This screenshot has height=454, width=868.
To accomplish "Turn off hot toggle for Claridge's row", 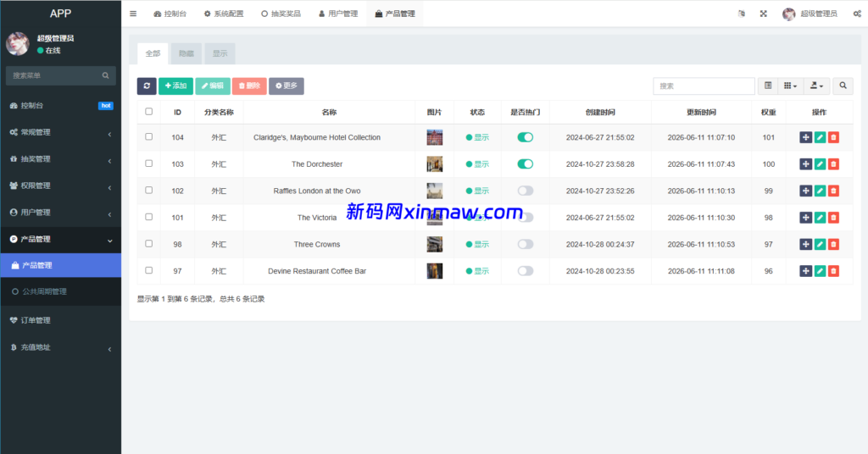I will [x=526, y=137].
